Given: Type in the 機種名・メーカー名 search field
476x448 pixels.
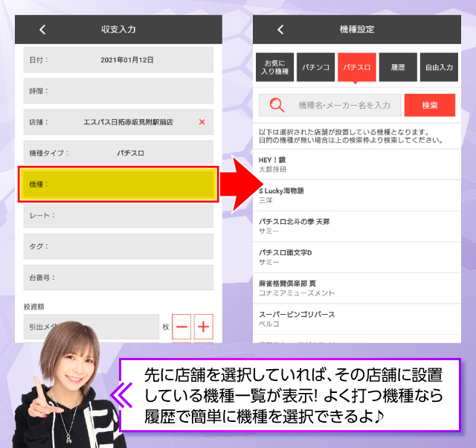Looking at the screenshot, I should pyautogui.click(x=344, y=106).
